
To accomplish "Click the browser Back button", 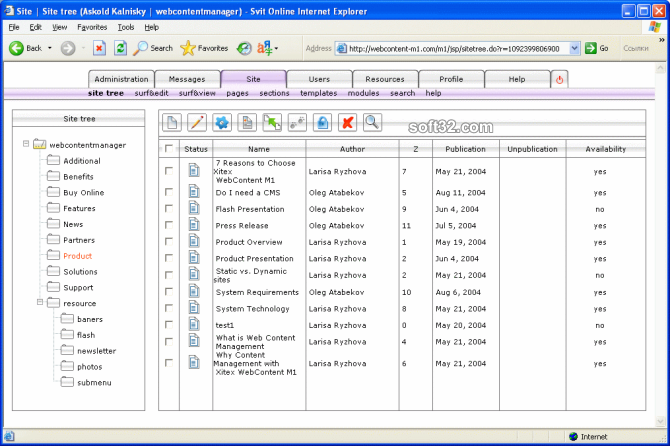I will tap(26, 48).
